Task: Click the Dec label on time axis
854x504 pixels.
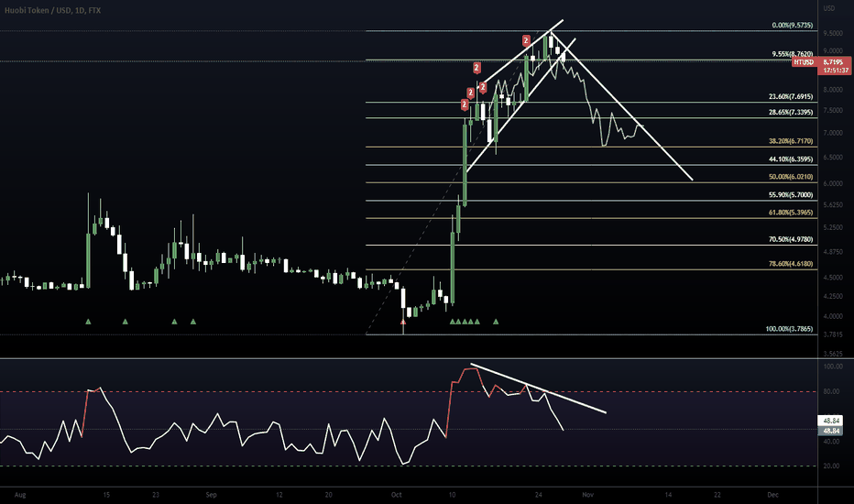Action: tap(772, 495)
